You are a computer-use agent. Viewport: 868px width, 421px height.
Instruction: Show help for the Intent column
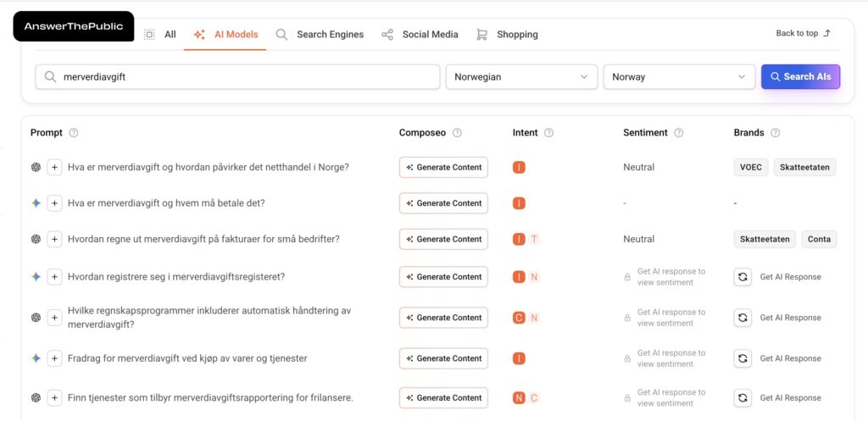pyautogui.click(x=548, y=133)
